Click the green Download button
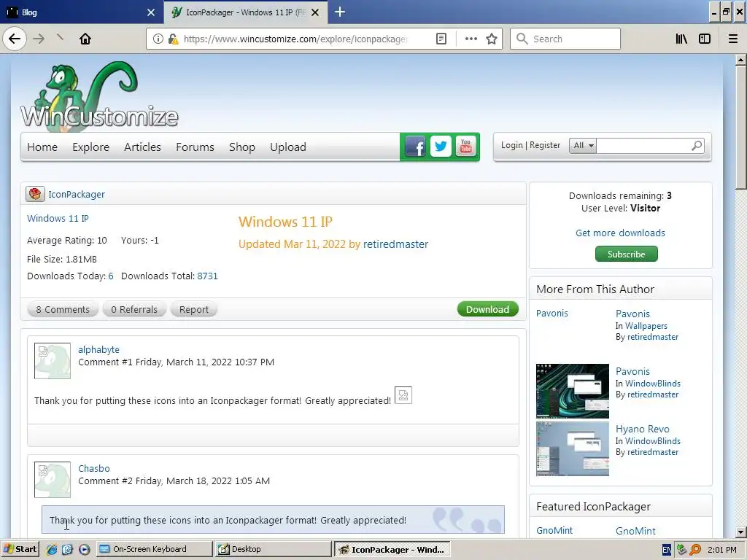747x560 pixels. tap(487, 309)
